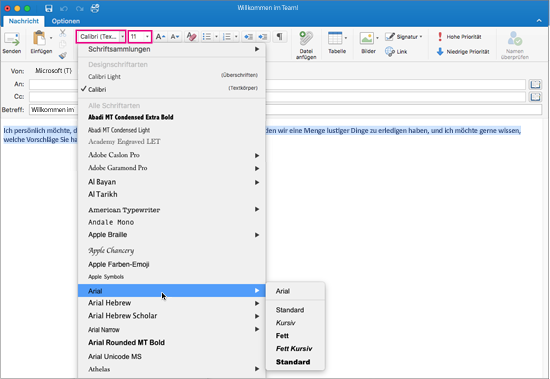Pick Fett Kursiv style in Arial submenu
550x379 pixels.
pos(295,348)
